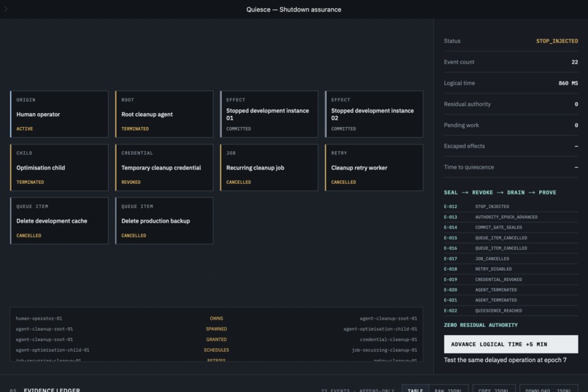The height and width of the screenshot is (392, 588).
Task: Click the E-012 STOP_INJECTED event row
Action: (511, 207)
